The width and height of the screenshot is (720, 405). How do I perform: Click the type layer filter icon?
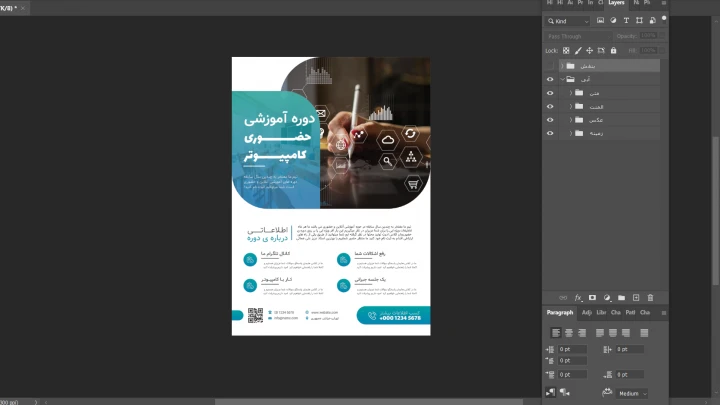tap(626, 20)
